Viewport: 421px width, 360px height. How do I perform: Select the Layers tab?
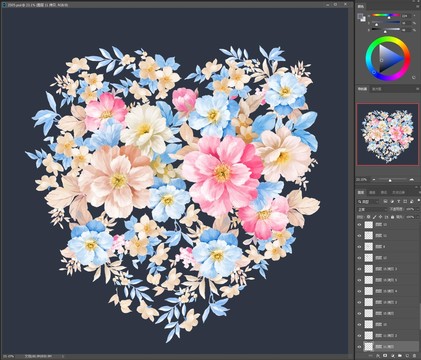tap(361, 193)
